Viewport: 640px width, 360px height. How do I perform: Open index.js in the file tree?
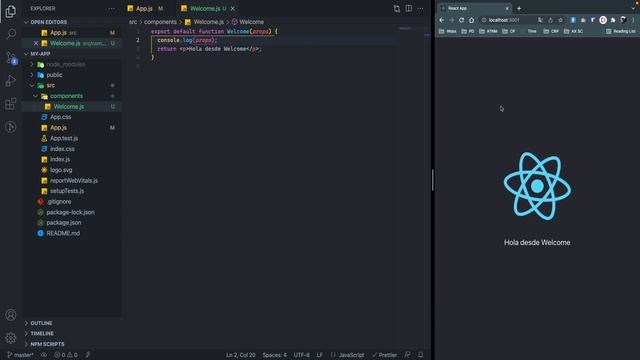click(71, 160)
